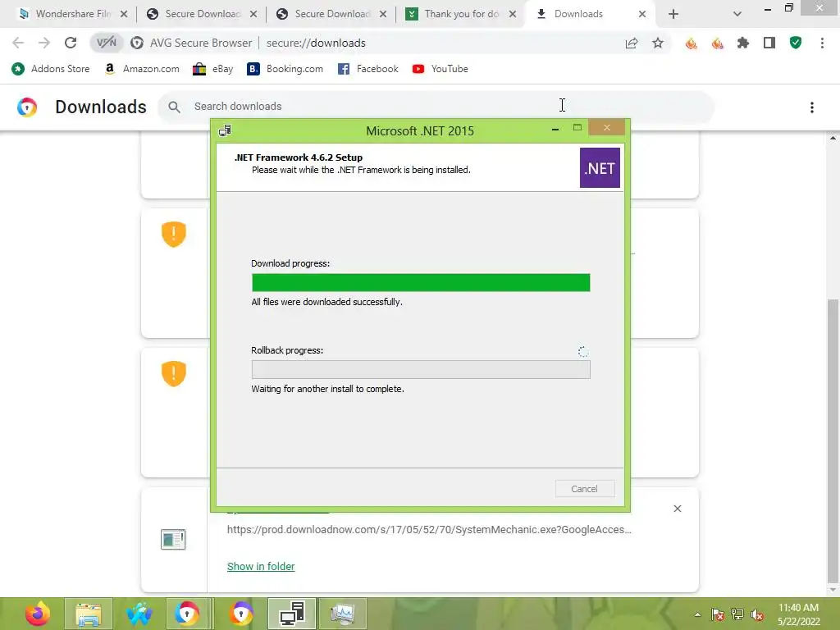Click the first flame extension icon
Screen dimensions: 840x630
691,43
